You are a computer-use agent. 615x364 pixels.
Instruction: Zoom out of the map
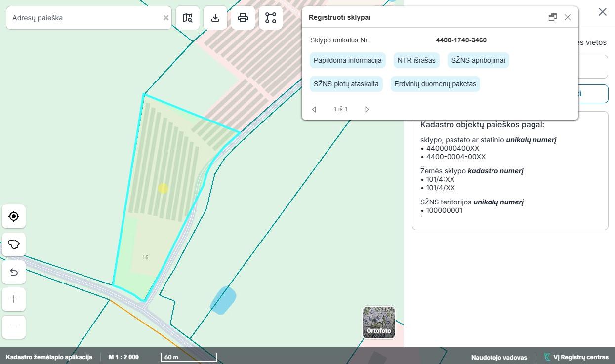click(x=14, y=327)
